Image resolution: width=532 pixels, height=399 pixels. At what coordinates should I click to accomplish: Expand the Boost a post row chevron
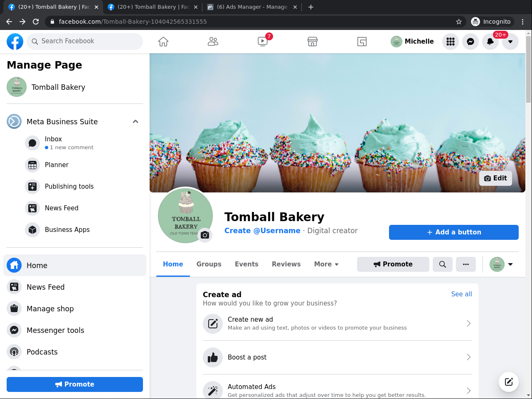tap(468, 357)
